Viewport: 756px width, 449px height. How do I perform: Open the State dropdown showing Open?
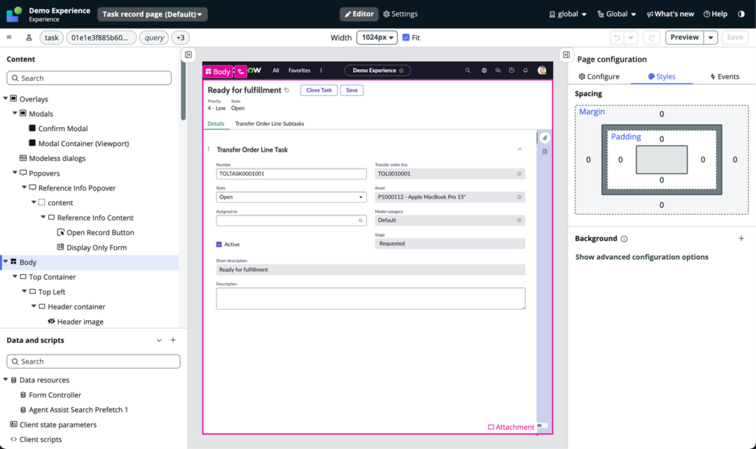(x=291, y=197)
